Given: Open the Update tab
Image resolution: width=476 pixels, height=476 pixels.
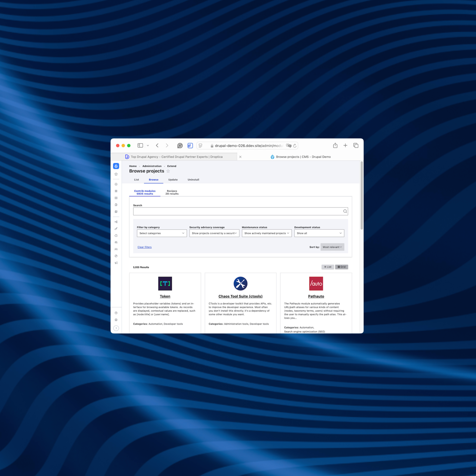Looking at the screenshot, I should pos(173,180).
